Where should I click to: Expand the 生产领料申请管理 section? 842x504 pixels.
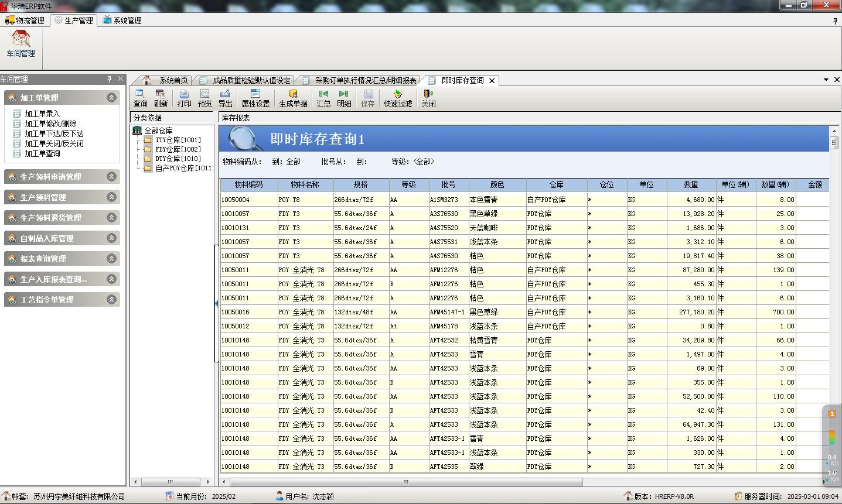pos(111,177)
